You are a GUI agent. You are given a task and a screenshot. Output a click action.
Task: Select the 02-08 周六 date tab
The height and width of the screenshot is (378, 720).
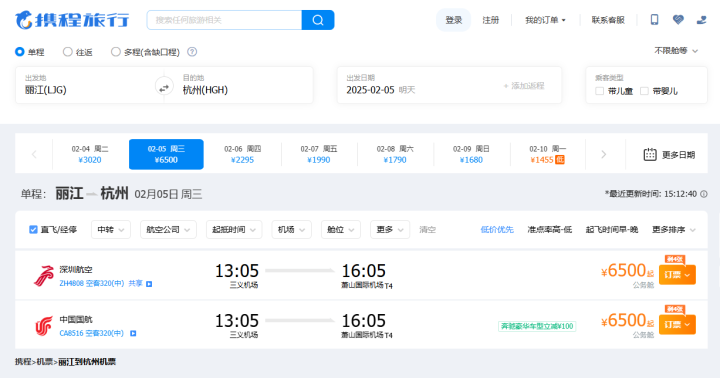point(395,154)
